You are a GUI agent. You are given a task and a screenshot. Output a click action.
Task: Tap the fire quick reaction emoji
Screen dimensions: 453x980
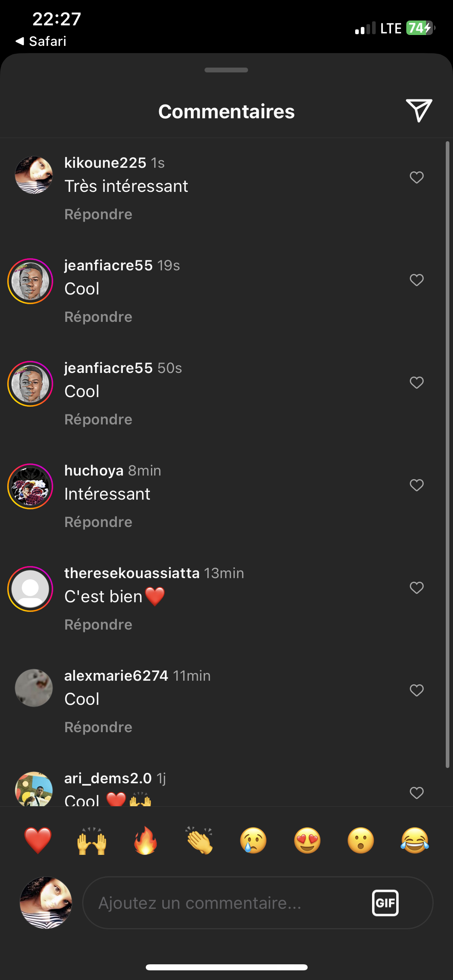pos(145,840)
